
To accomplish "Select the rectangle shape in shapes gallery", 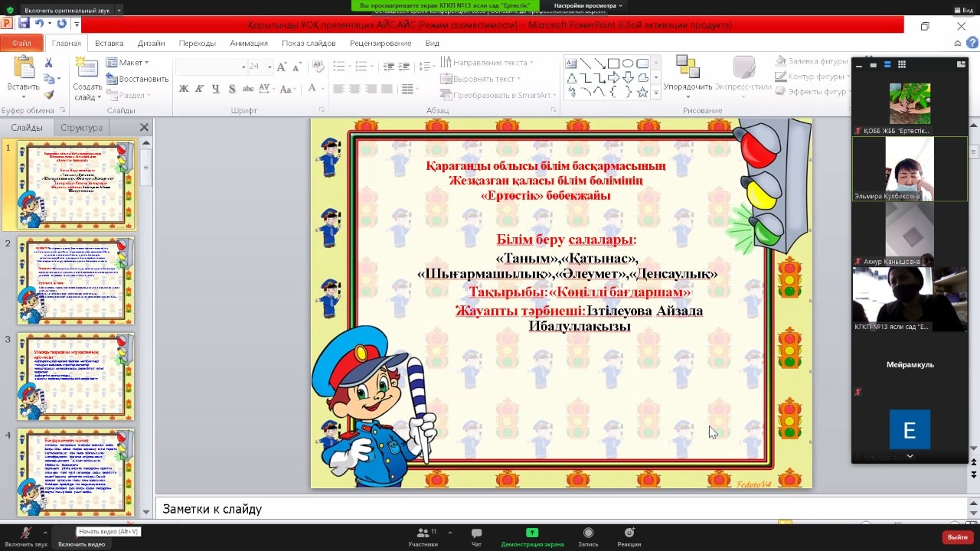I will (x=612, y=64).
